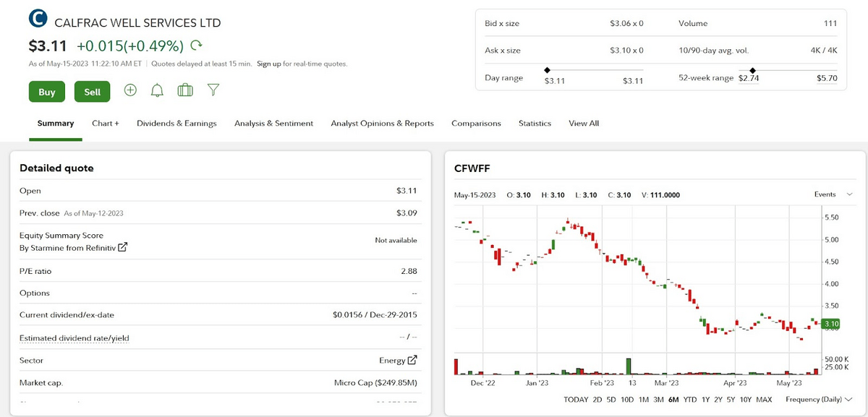The width and height of the screenshot is (868, 417).
Task: Click the 52-week range slider marker
Action: (x=753, y=70)
